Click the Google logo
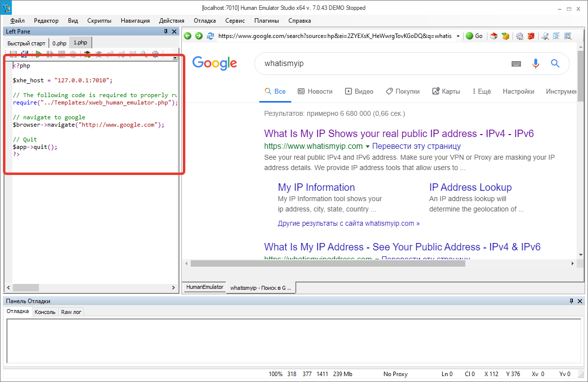588x382 pixels. click(214, 64)
